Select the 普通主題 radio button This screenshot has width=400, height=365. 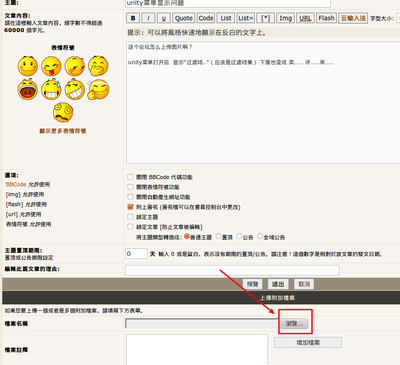click(187, 237)
